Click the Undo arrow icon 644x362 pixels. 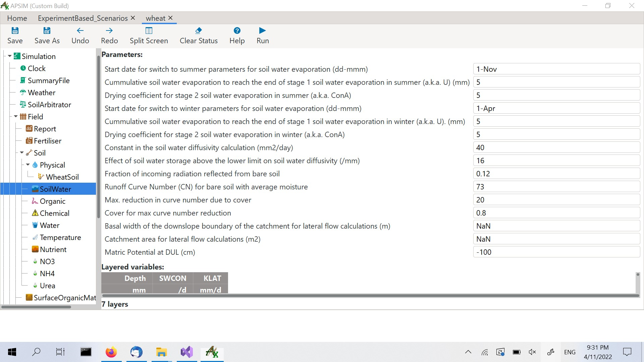point(80,31)
